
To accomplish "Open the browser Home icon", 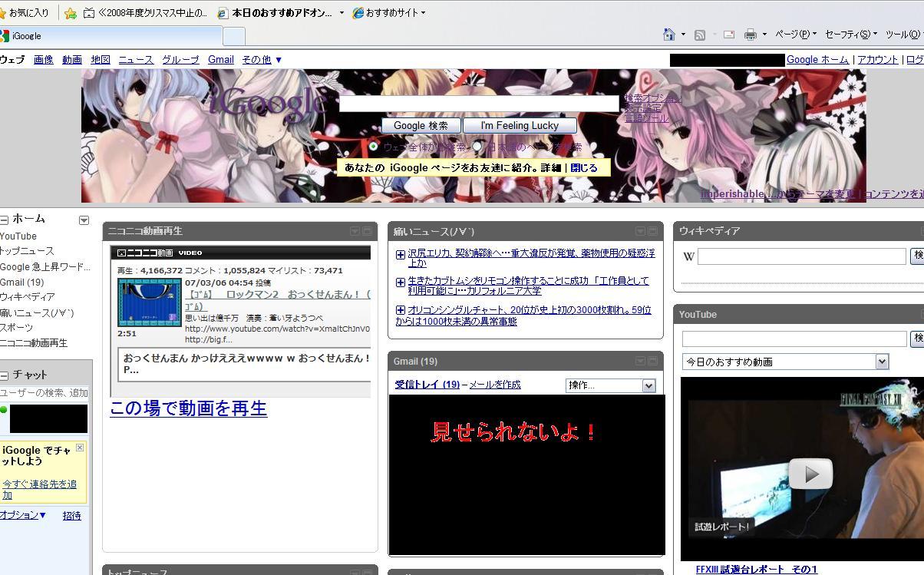I will click(x=668, y=35).
